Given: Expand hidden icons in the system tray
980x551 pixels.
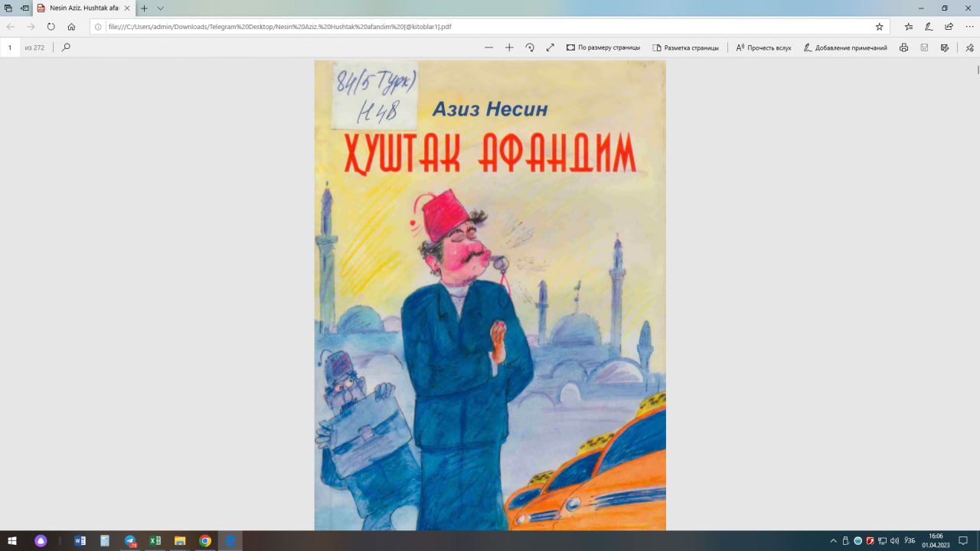Looking at the screenshot, I should pyautogui.click(x=831, y=541).
